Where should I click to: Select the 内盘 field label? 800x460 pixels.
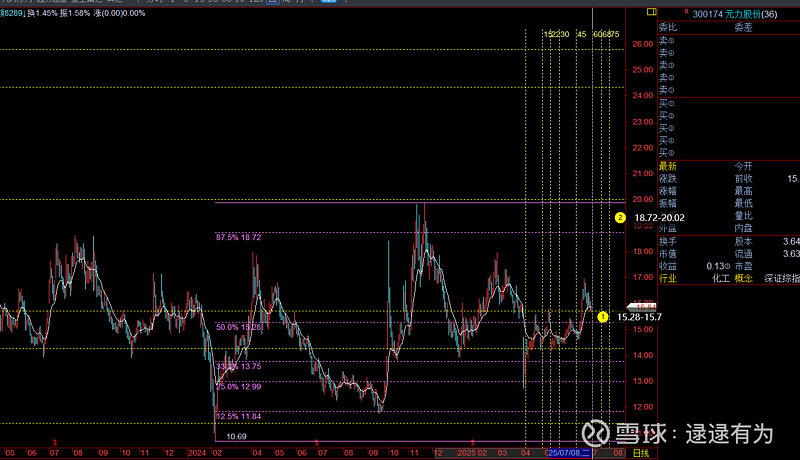tap(743, 228)
